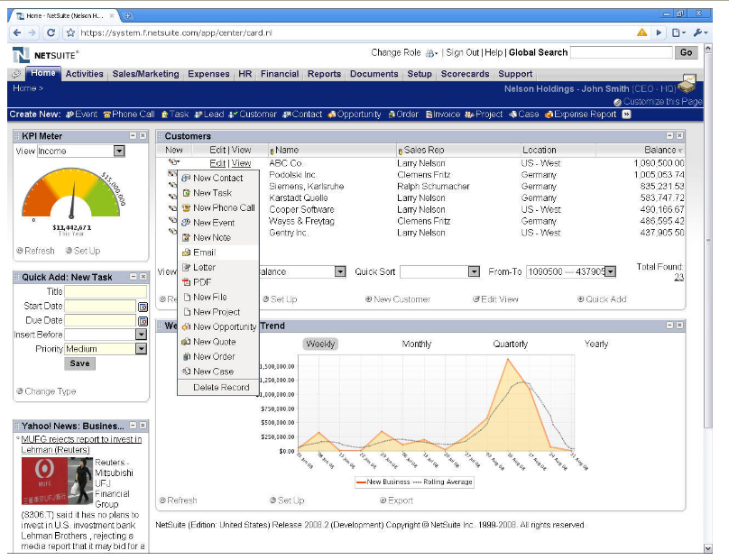The image size is (729, 560).
Task: Open the Insert Before dropdown
Action: point(142,335)
